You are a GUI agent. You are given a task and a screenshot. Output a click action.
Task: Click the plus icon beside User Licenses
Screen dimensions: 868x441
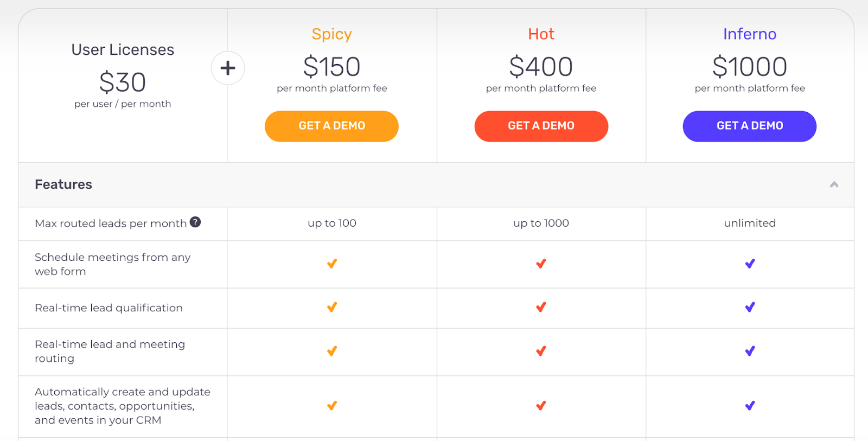tap(228, 68)
